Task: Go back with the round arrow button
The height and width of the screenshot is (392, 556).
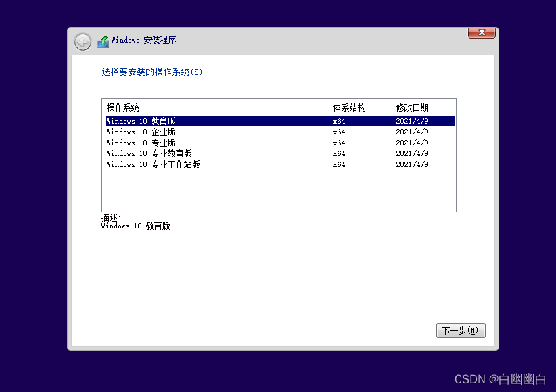Action: (x=83, y=42)
